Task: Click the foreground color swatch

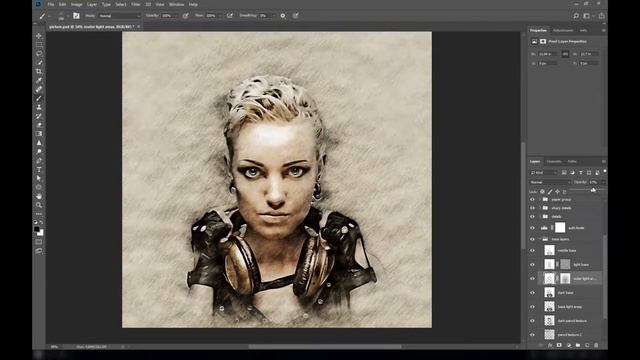Action: pos(37,229)
